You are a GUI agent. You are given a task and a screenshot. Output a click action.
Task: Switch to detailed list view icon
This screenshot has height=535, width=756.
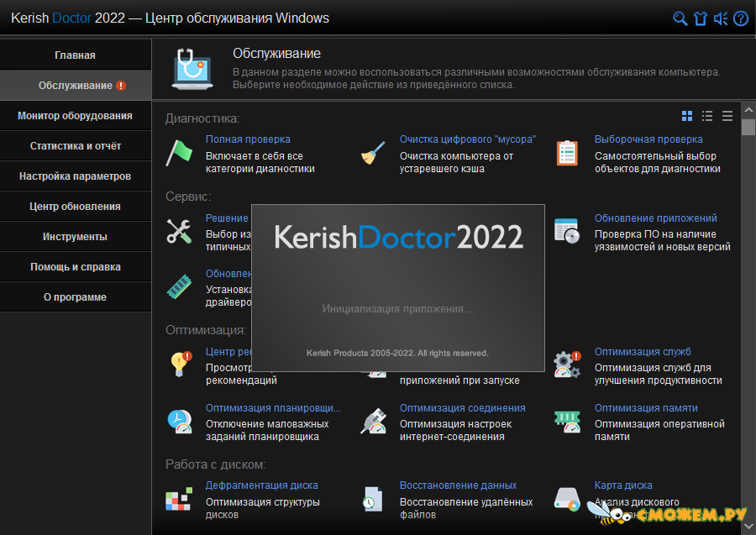click(707, 116)
